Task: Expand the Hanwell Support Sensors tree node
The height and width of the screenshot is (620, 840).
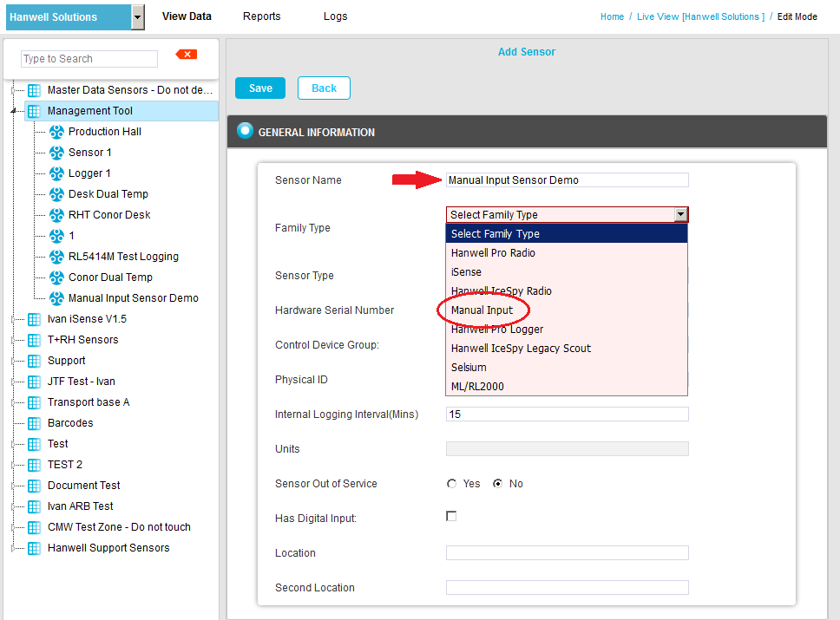Action: coord(13,548)
